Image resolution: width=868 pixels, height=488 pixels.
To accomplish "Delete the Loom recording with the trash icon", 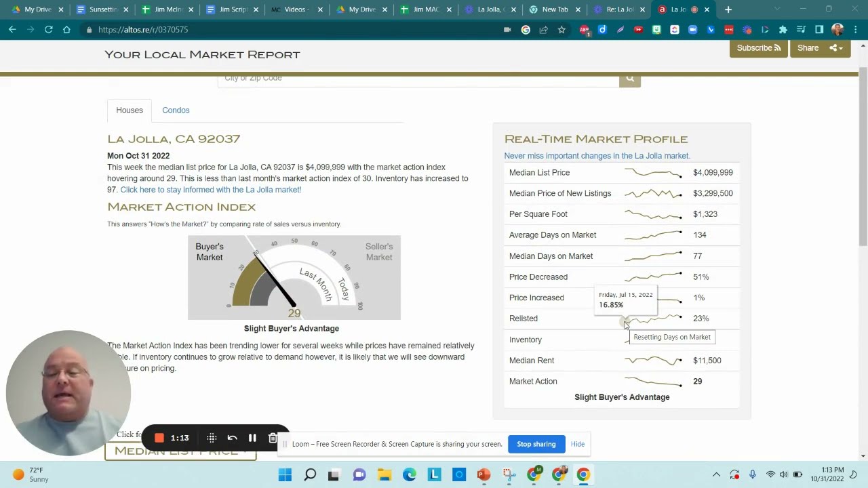I will 273,438.
